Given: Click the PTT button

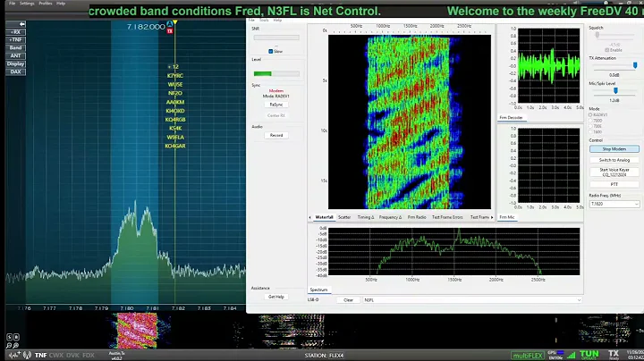Looking at the screenshot, I should click(x=614, y=184).
